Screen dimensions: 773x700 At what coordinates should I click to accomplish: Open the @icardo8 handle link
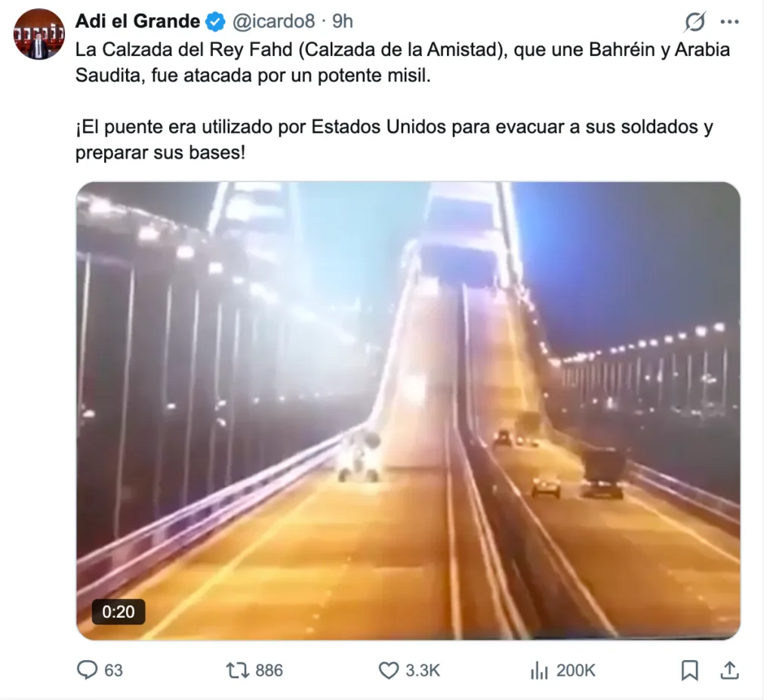click(x=273, y=21)
